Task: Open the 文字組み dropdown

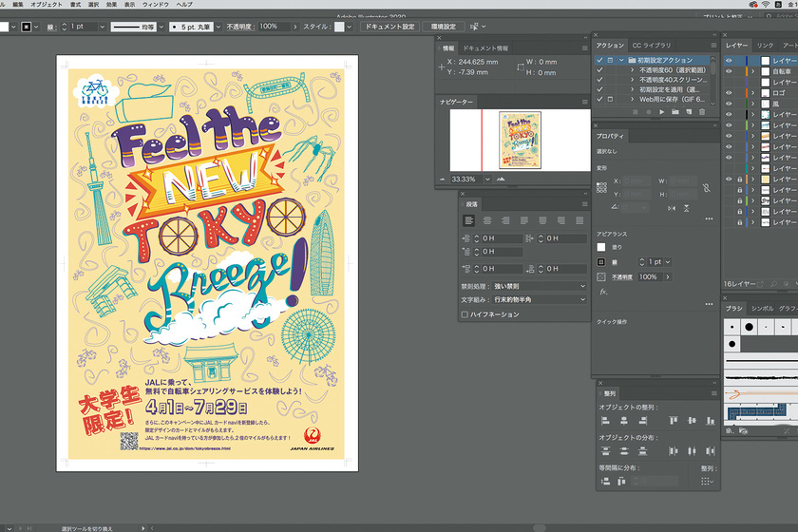Action: coord(540,299)
